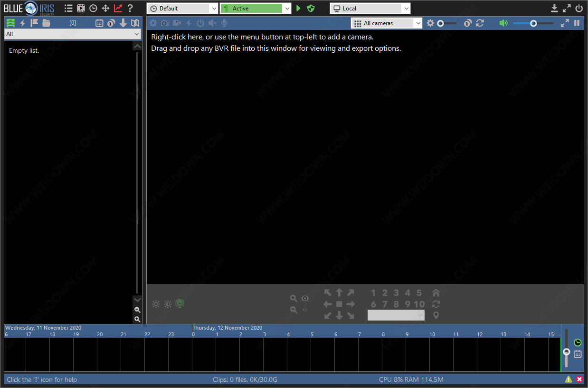This screenshot has width=588, height=388.
Task: Open the calendar icon beside timeline
Action: tap(578, 354)
